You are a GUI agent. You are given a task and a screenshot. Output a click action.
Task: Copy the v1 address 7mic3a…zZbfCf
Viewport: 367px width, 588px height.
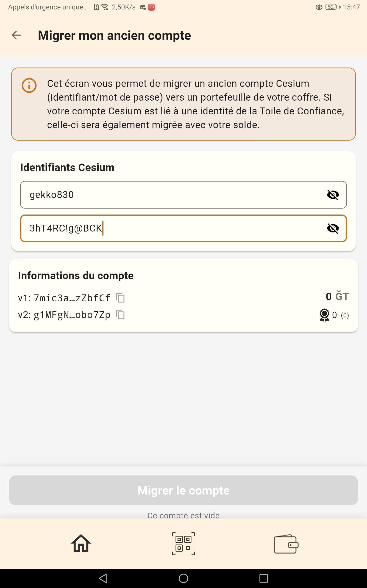point(120,298)
